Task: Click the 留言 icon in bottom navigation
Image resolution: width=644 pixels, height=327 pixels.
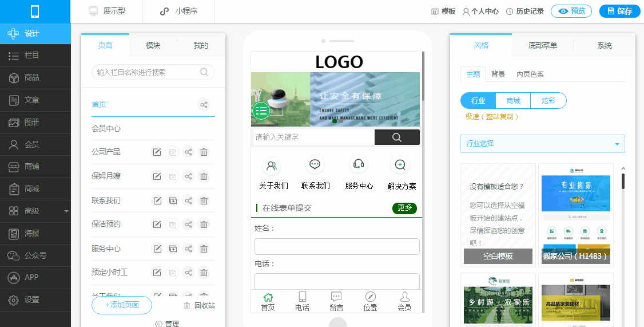Action: click(x=336, y=301)
